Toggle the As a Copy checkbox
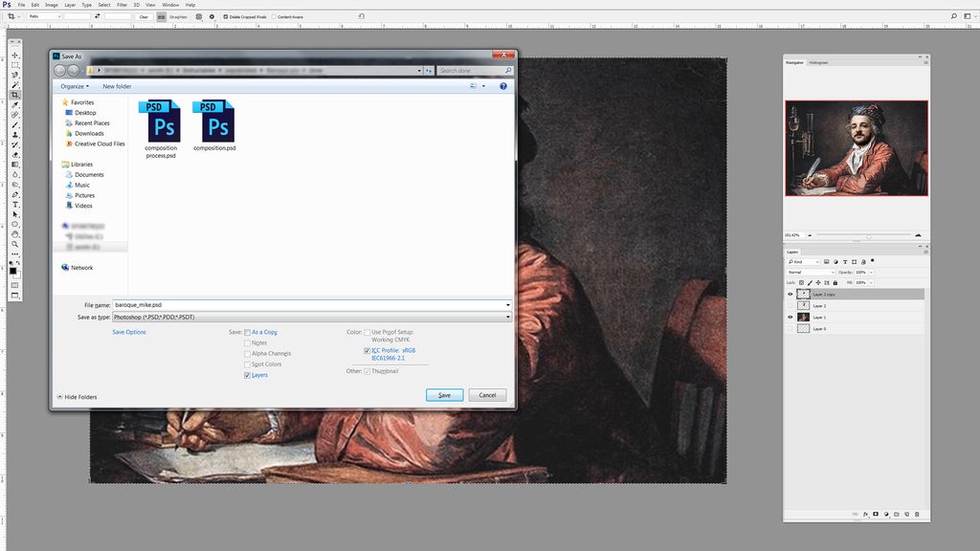The width and height of the screenshot is (980, 551). coord(248,332)
